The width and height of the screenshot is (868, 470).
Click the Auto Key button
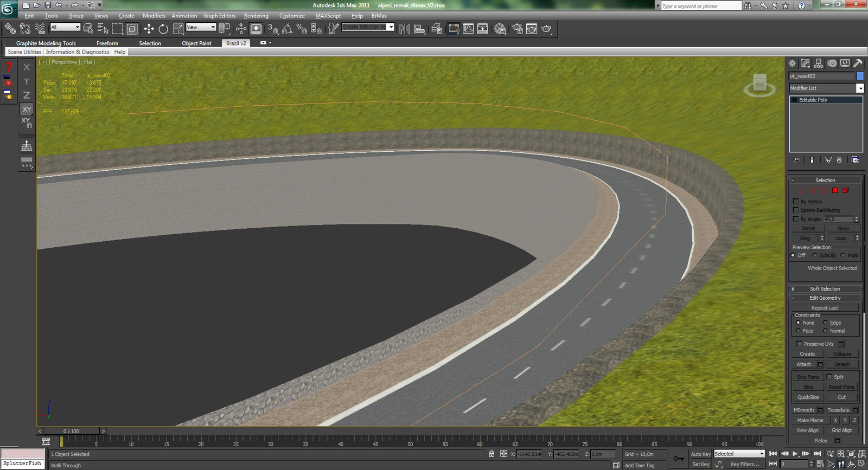pos(700,454)
